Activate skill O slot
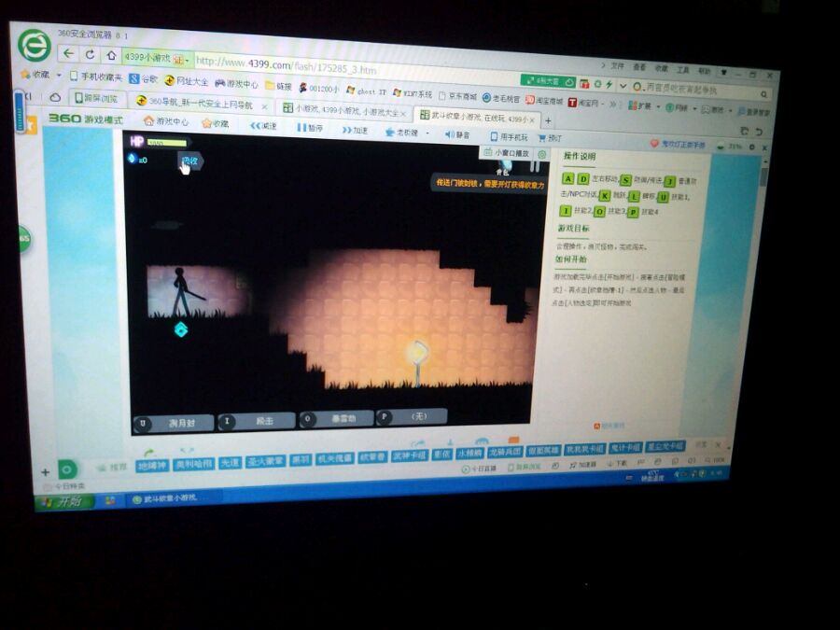The width and height of the screenshot is (840, 630). 336,418
